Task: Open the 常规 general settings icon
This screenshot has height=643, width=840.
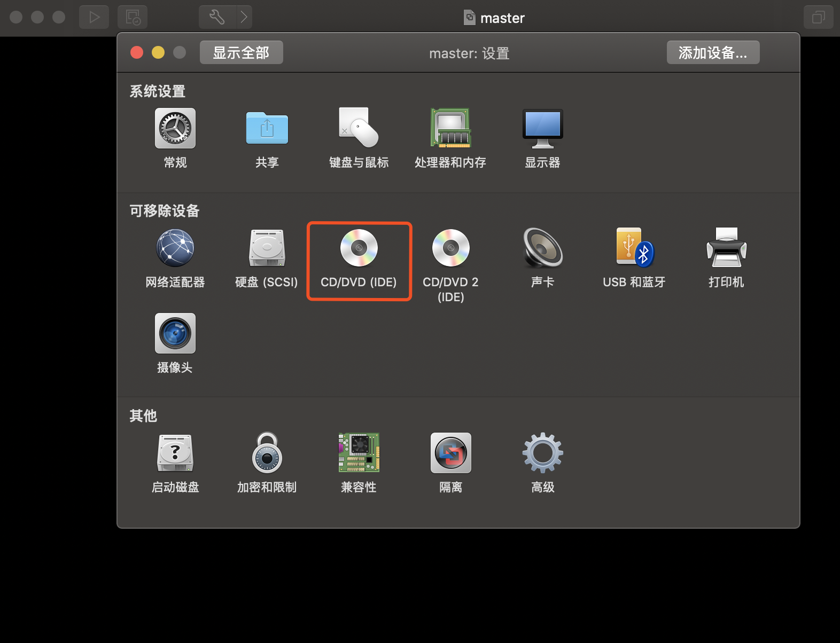Action: [175, 129]
